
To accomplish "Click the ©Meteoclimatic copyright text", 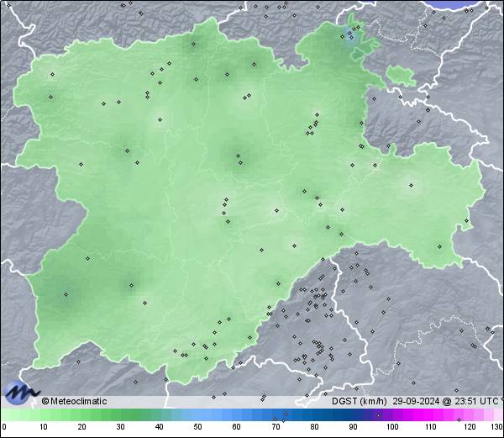I will pos(74,401).
